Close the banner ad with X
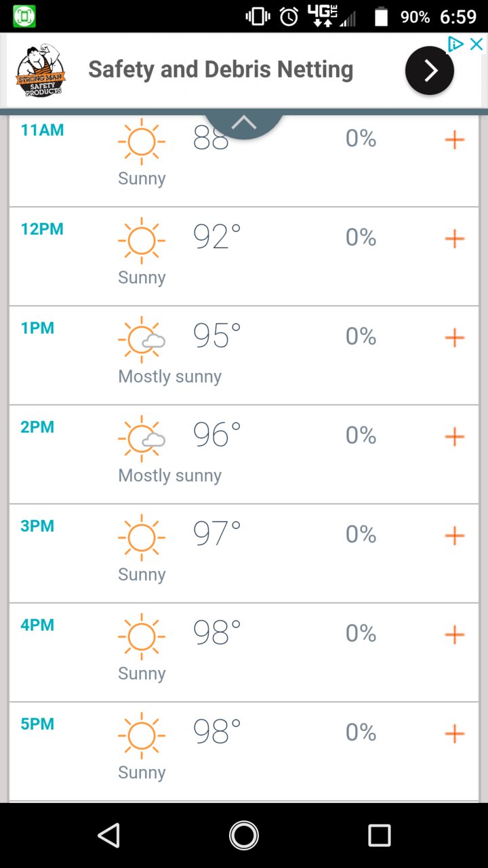Image resolution: width=488 pixels, height=868 pixels. [476, 44]
